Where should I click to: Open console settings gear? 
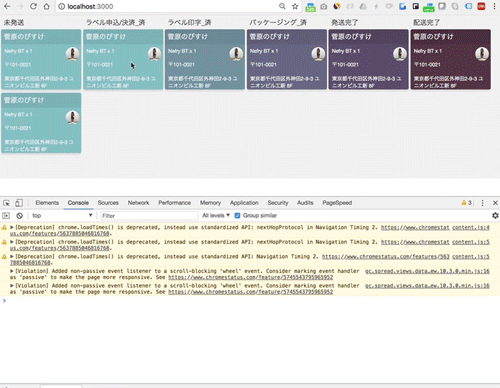pyautogui.click(x=495, y=216)
